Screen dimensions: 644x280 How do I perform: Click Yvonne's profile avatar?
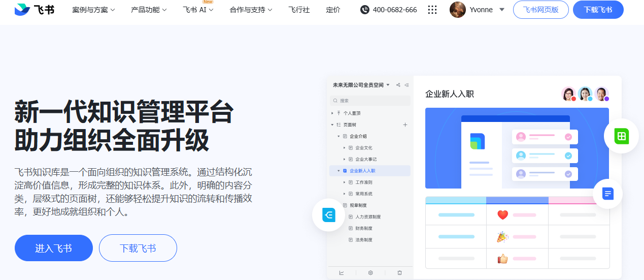click(x=458, y=10)
